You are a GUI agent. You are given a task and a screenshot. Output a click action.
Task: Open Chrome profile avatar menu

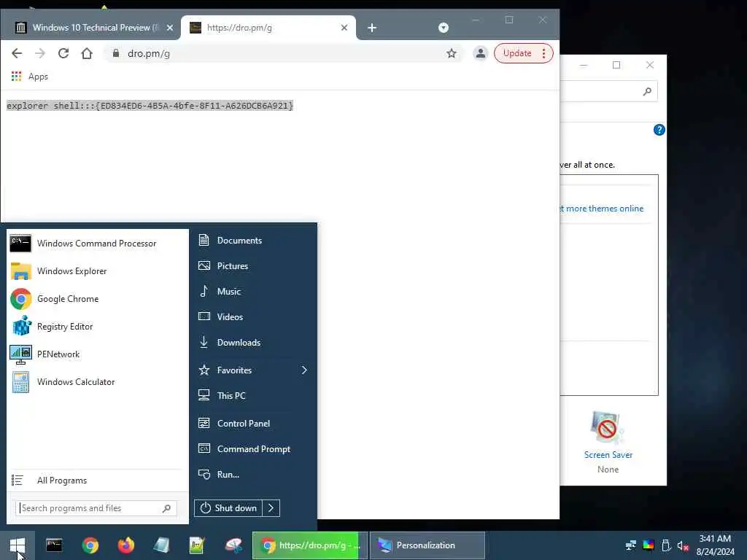(x=481, y=53)
